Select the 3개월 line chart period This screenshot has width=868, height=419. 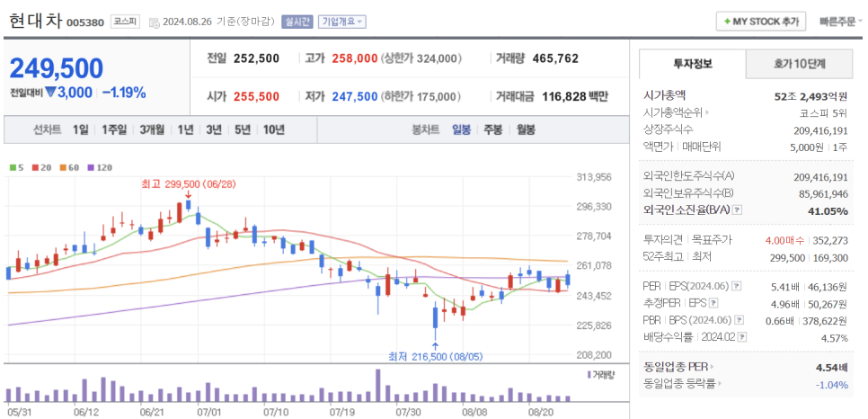(x=152, y=129)
